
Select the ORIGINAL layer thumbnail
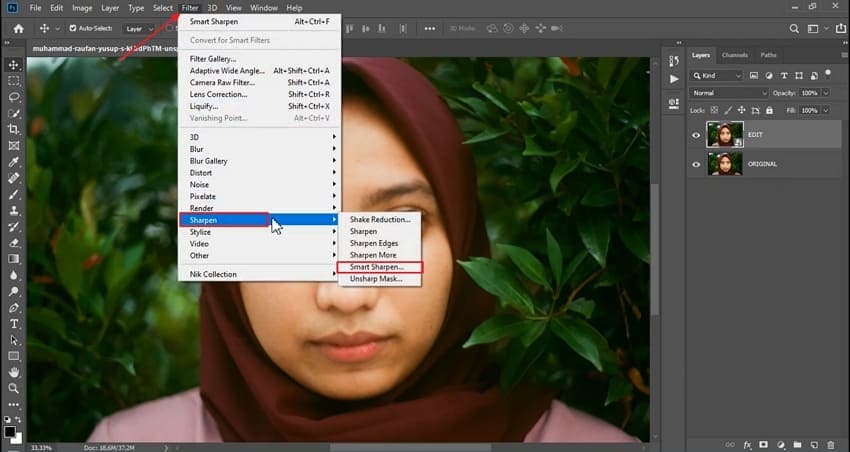pos(725,164)
